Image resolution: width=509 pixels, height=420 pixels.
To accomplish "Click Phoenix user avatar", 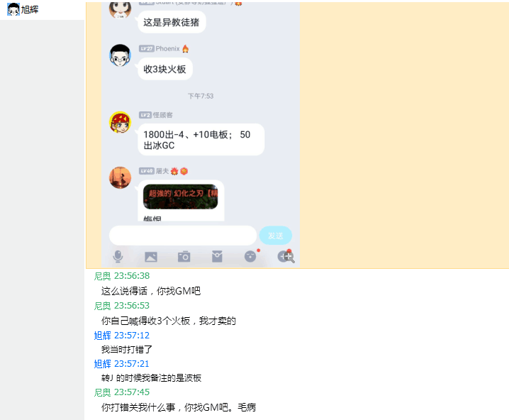I will point(120,55).
